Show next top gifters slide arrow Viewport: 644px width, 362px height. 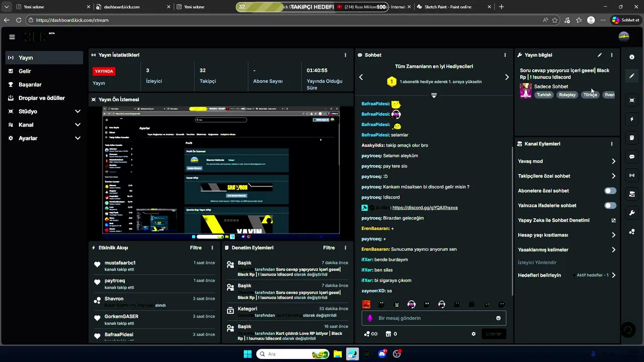[507, 77]
